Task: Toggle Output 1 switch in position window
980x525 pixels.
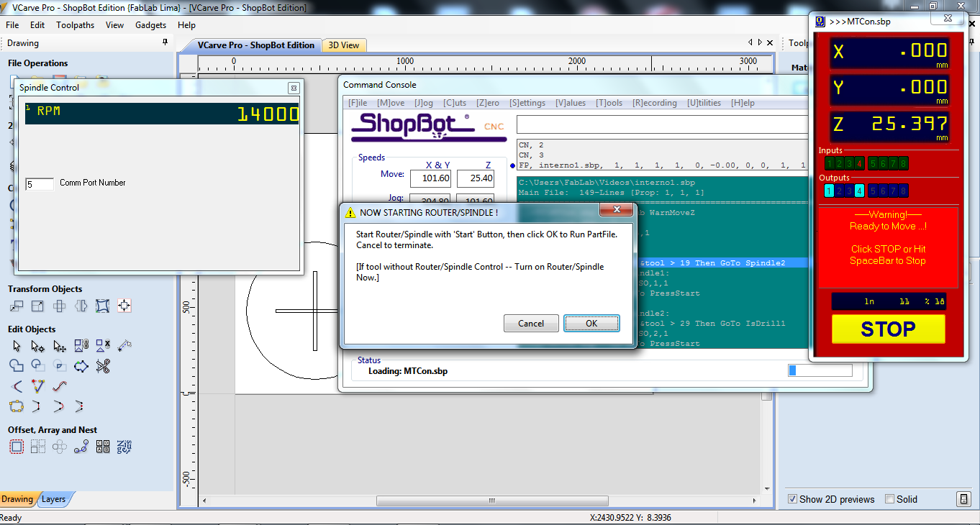Action: [x=828, y=191]
